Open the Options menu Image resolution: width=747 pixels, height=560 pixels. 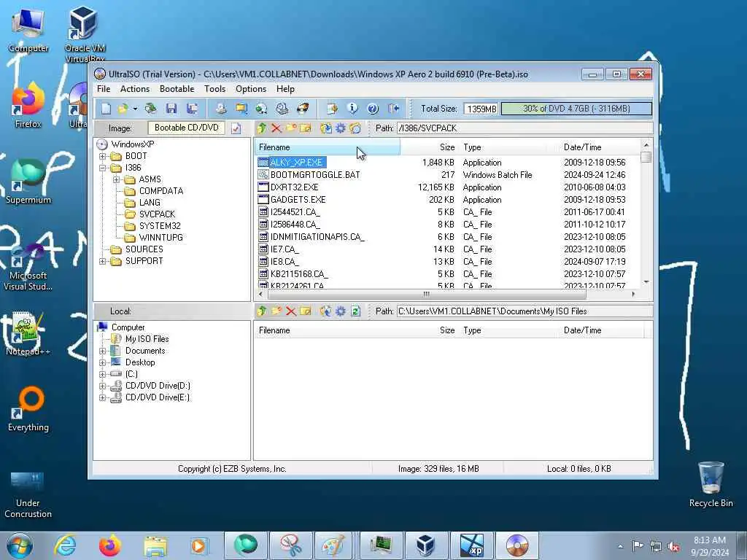251,89
